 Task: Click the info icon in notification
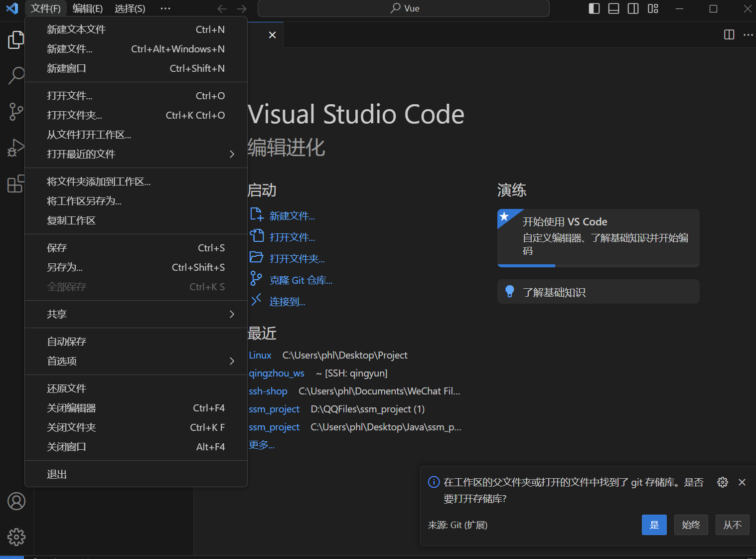434,482
